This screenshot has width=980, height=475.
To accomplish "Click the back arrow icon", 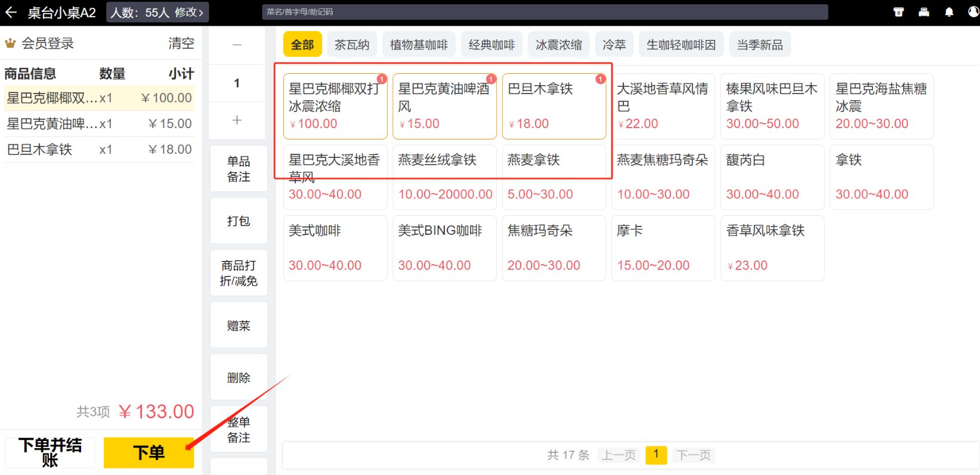I will coord(11,12).
